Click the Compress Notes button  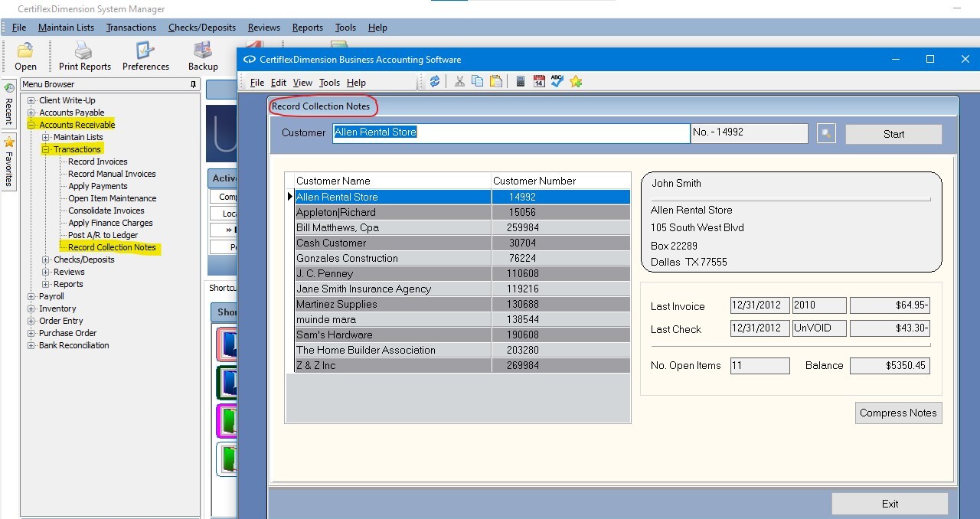pyautogui.click(x=898, y=413)
